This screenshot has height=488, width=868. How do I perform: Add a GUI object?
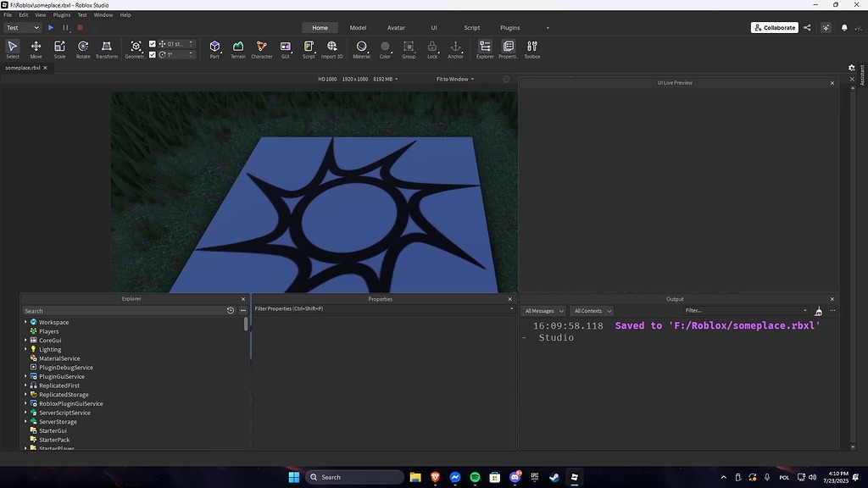[285, 49]
